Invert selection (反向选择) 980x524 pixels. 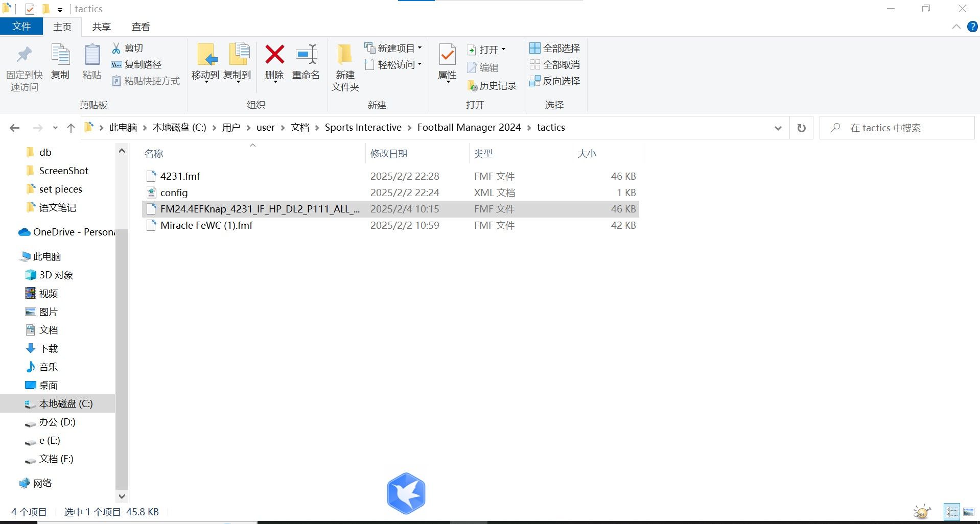coord(555,81)
